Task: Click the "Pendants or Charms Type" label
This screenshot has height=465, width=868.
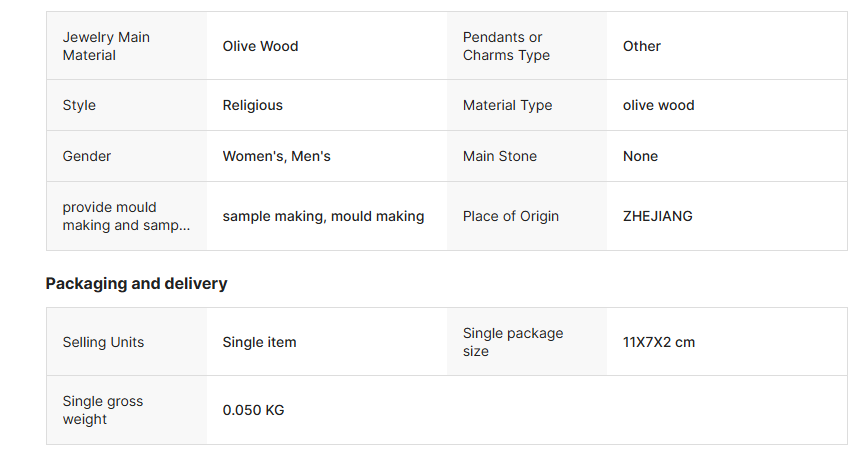Action: (x=506, y=46)
